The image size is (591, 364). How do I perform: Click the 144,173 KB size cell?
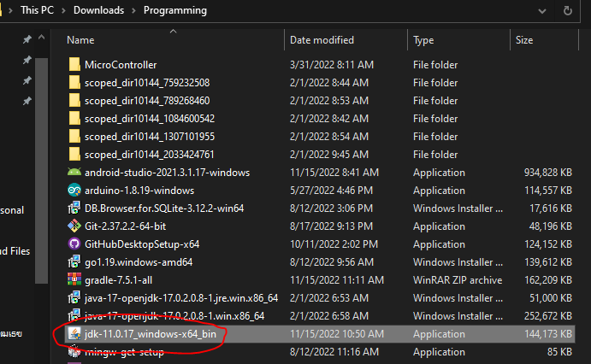[547, 334]
